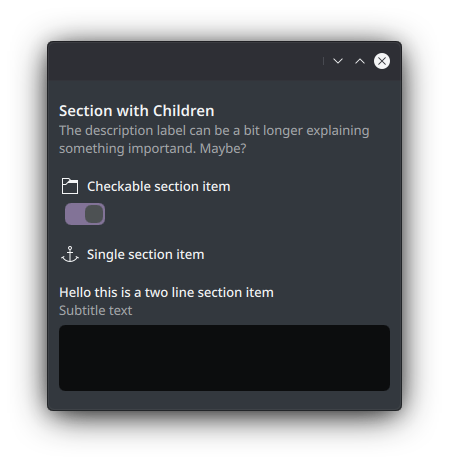449x464 pixels.
Task: Click the gray knob of the switch
Action: pos(94,214)
